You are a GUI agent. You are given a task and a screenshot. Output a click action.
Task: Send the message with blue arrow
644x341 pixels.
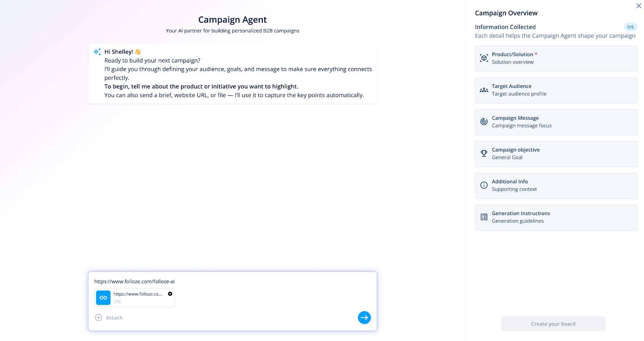tap(364, 318)
